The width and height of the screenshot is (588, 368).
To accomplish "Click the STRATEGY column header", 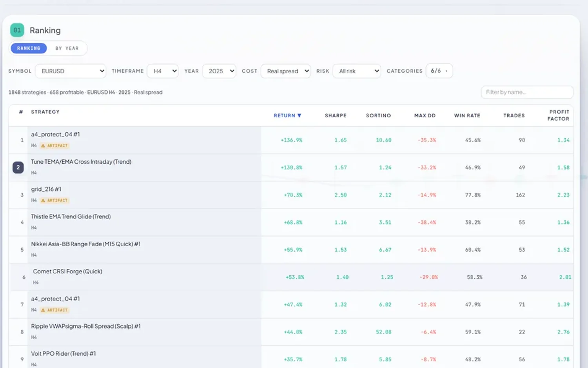I will 45,112.
